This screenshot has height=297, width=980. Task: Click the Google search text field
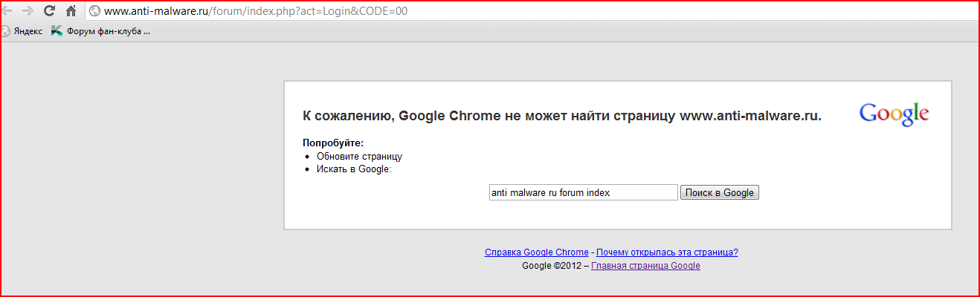coord(583,192)
